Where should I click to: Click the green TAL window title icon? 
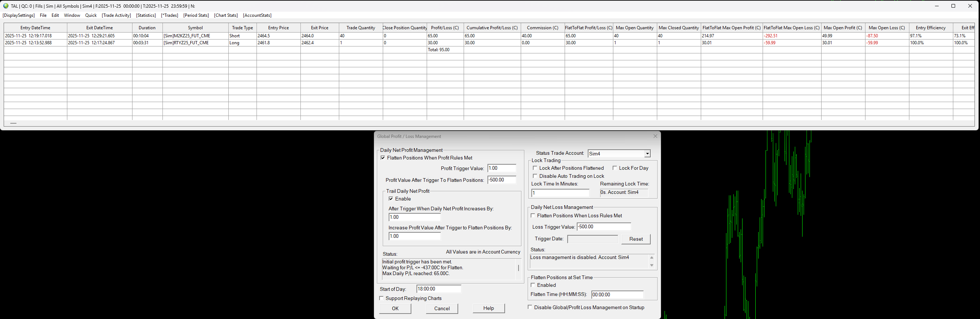pos(6,6)
